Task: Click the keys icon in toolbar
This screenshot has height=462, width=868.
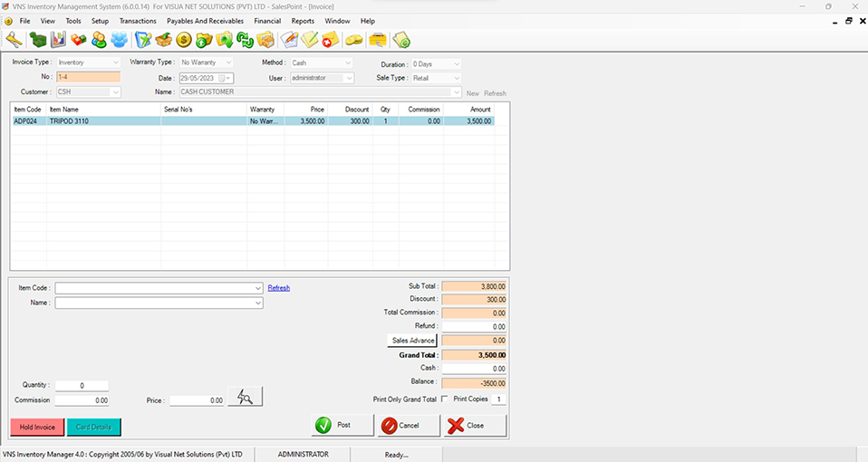Action: click(x=14, y=40)
